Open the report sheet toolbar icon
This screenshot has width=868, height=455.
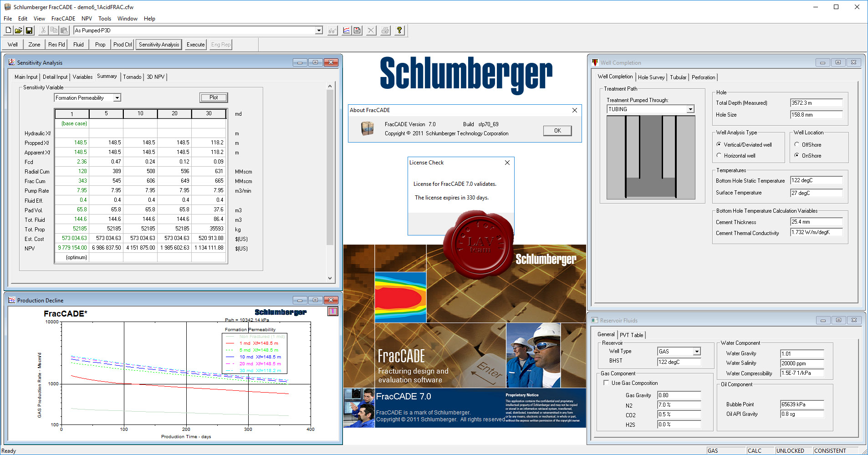pos(357,31)
